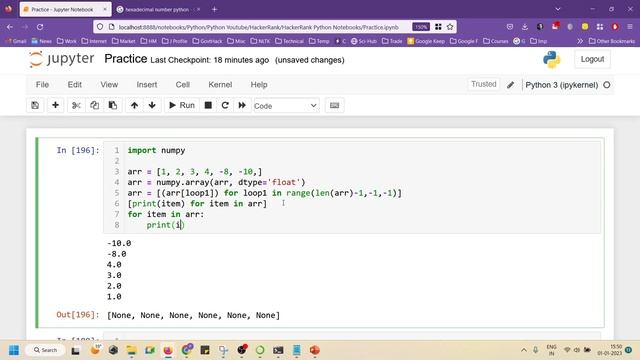This screenshot has width=640, height=360.
Task: Open File Explorer from the taskbar
Action: point(131,350)
